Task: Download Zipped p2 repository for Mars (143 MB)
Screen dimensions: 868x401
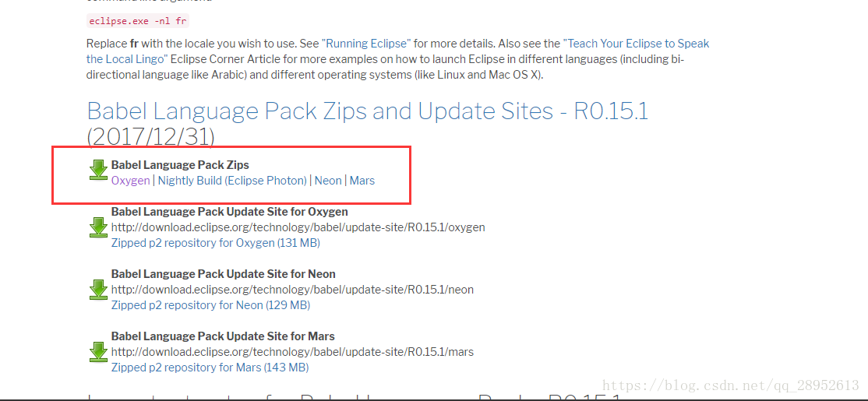Action: point(210,368)
